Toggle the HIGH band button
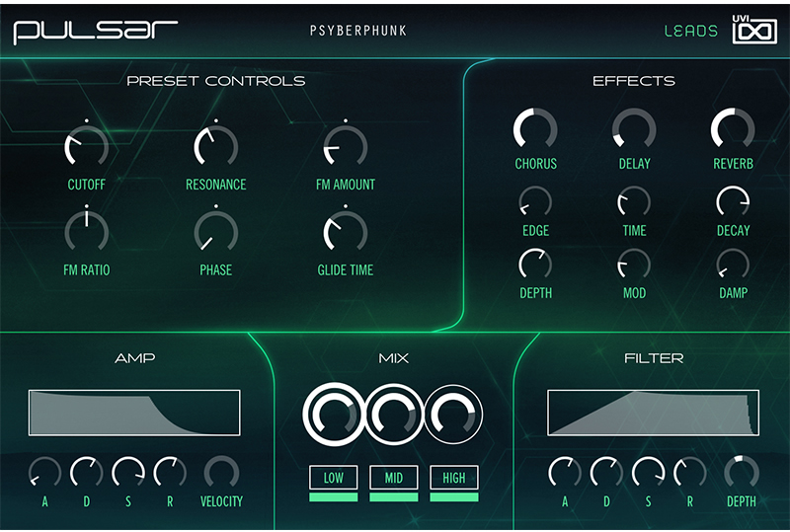The width and height of the screenshot is (790, 532). 454,478
